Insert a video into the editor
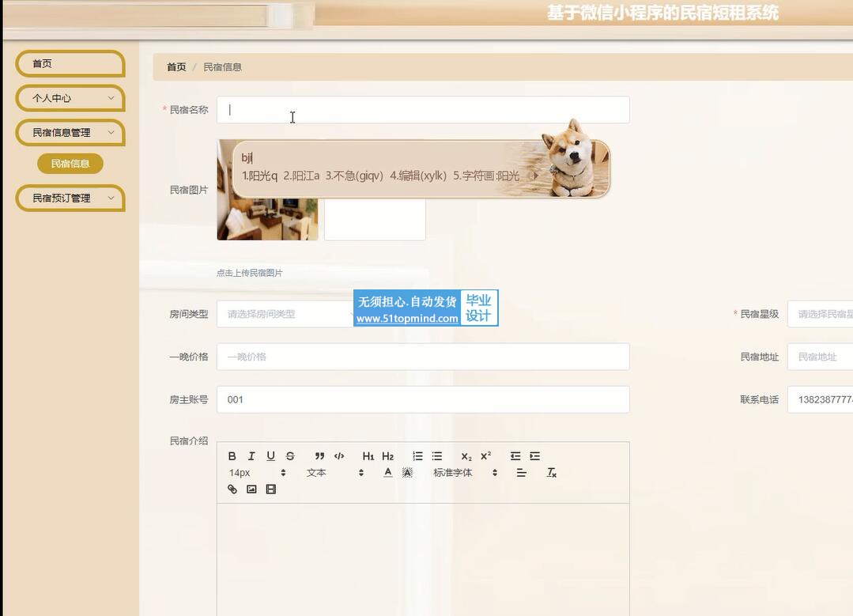Image resolution: width=853 pixels, height=616 pixels. click(x=271, y=489)
